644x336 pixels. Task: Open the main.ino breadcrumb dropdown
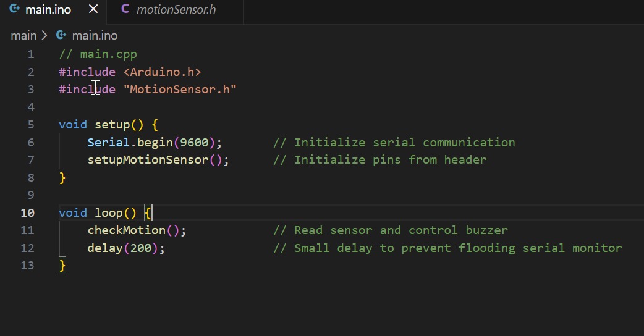click(x=95, y=36)
